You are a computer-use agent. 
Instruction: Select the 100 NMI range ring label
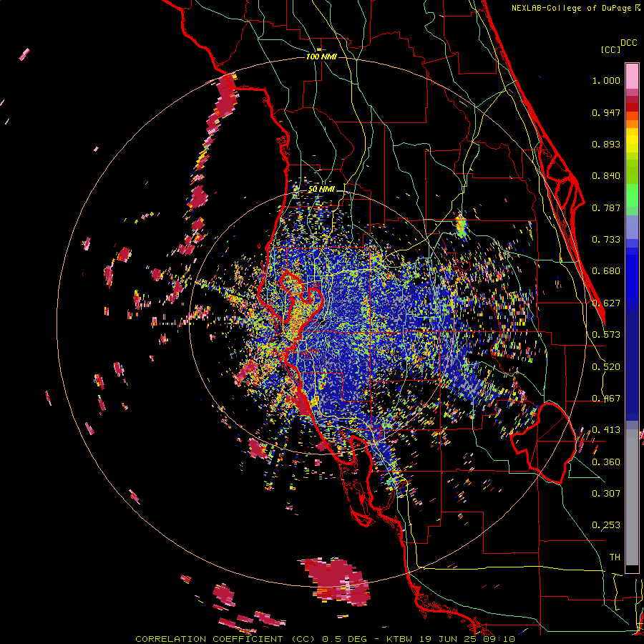321,57
